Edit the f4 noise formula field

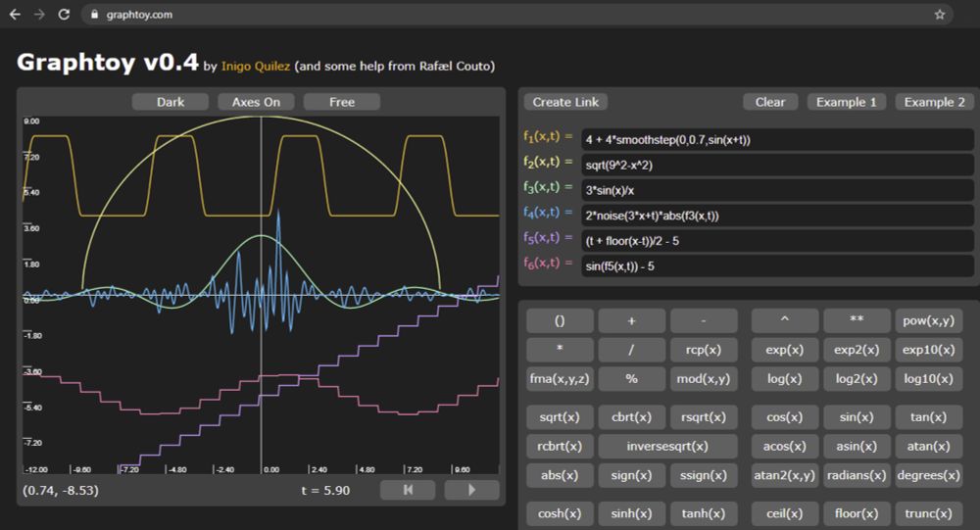coord(777,216)
